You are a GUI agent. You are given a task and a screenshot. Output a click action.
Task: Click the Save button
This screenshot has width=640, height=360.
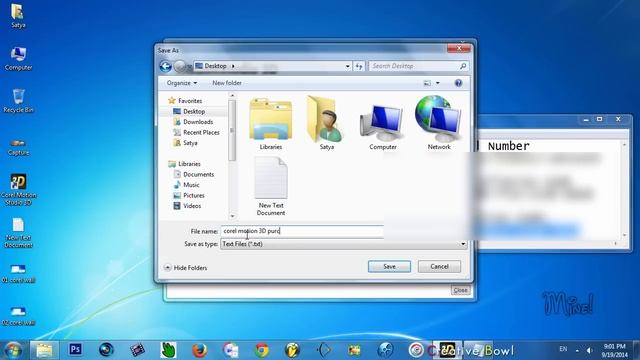point(389,267)
